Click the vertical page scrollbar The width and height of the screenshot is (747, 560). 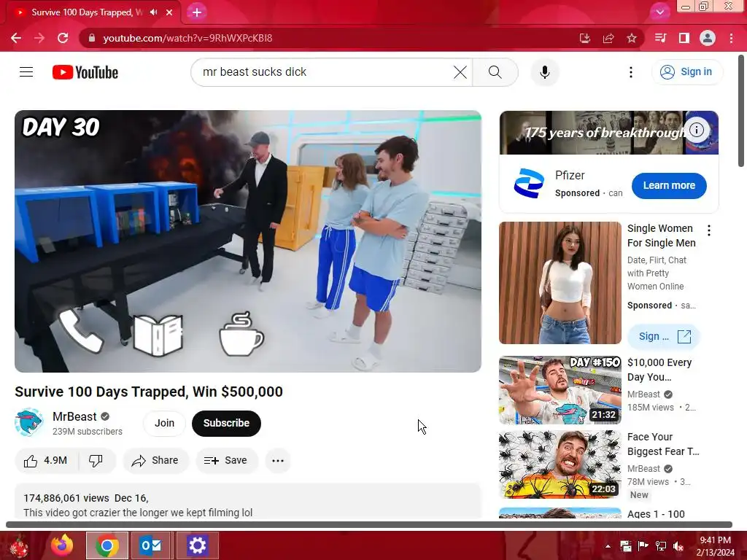(x=741, y=111)
